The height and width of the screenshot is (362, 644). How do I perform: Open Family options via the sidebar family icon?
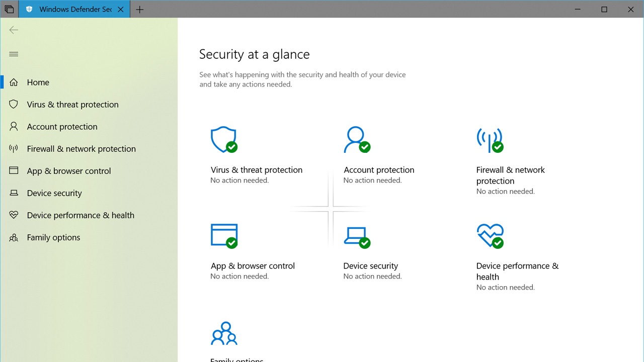tap(14, 237)
